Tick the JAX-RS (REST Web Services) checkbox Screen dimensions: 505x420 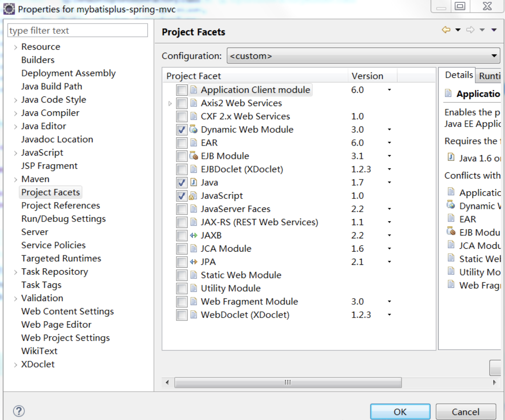pyautogui.click(x=182, y=223)
